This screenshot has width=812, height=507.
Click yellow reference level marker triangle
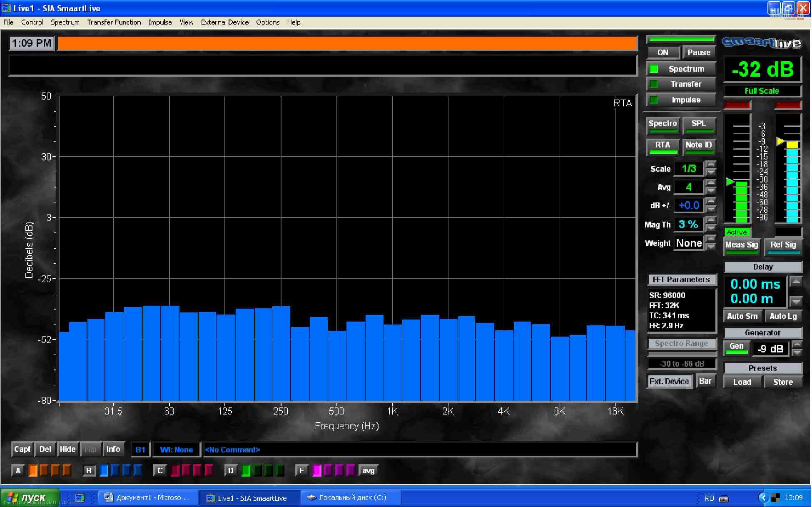coord(780,141)
